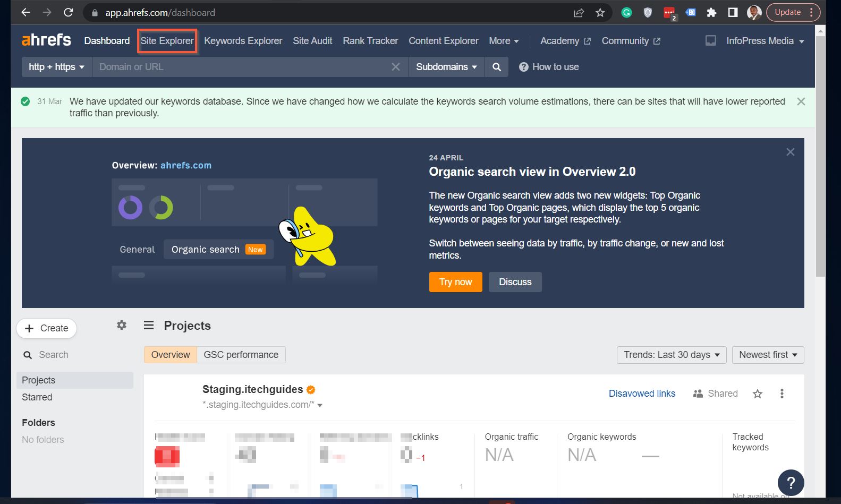Click the Try now button
Screen dimensions: 841x504
455,282
